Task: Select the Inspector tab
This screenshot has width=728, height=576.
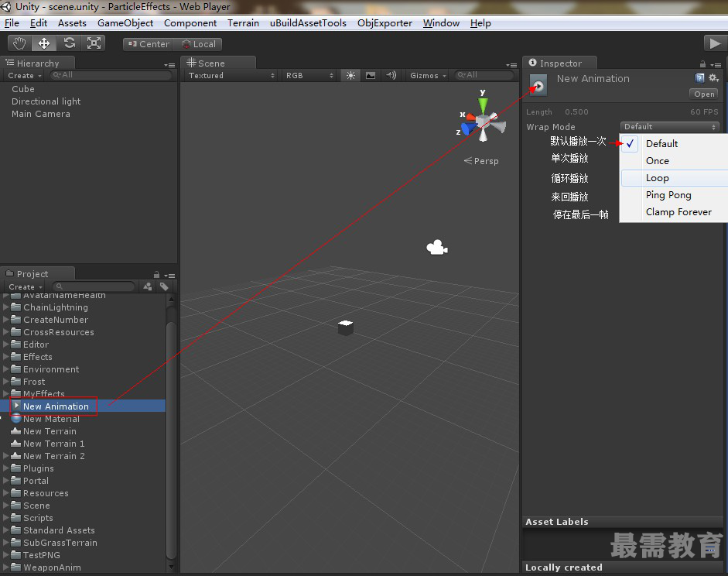Action: click(560, 63)
